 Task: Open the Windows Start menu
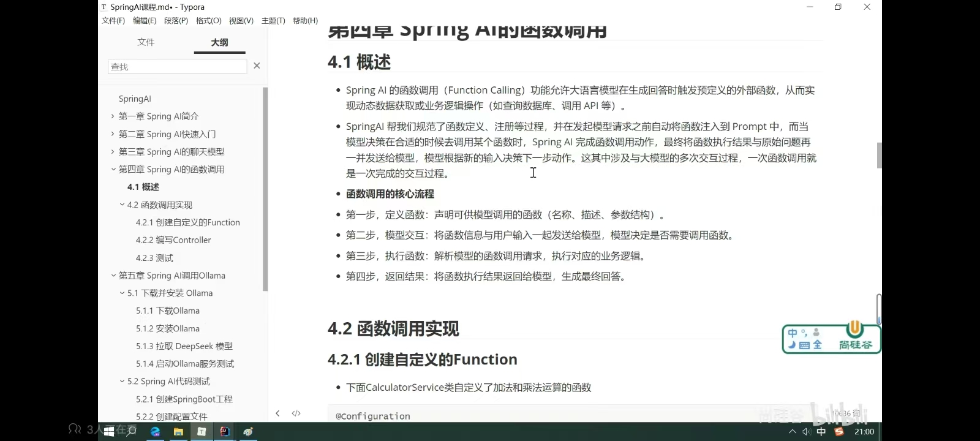109,431
